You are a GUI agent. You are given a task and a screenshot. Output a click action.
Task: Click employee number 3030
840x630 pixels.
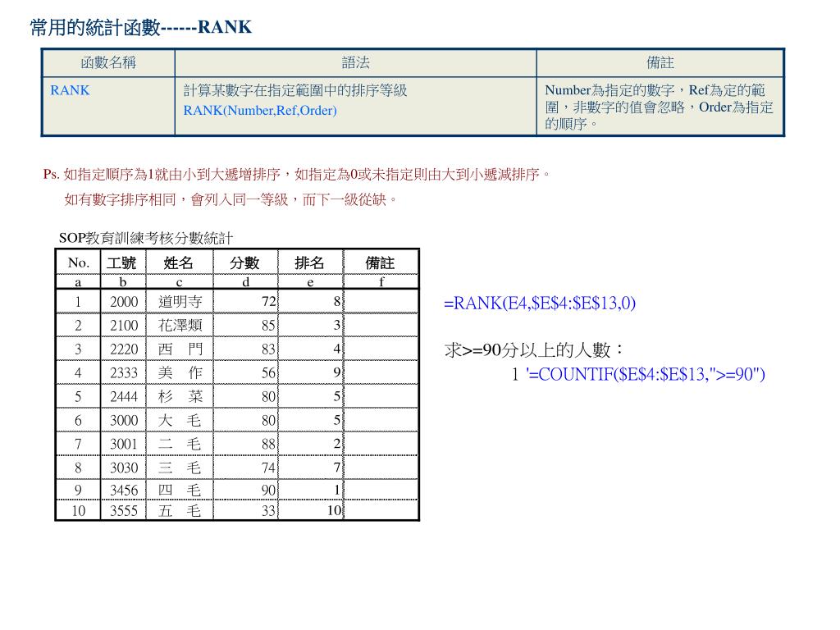pyautogui.click(x=124, y=468)
